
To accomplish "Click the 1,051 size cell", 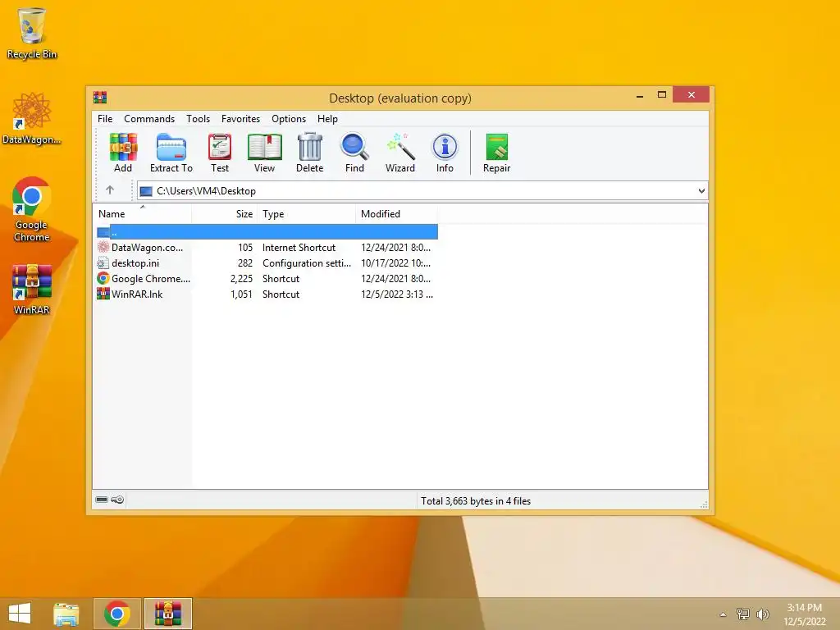I will tap(242, 294).
